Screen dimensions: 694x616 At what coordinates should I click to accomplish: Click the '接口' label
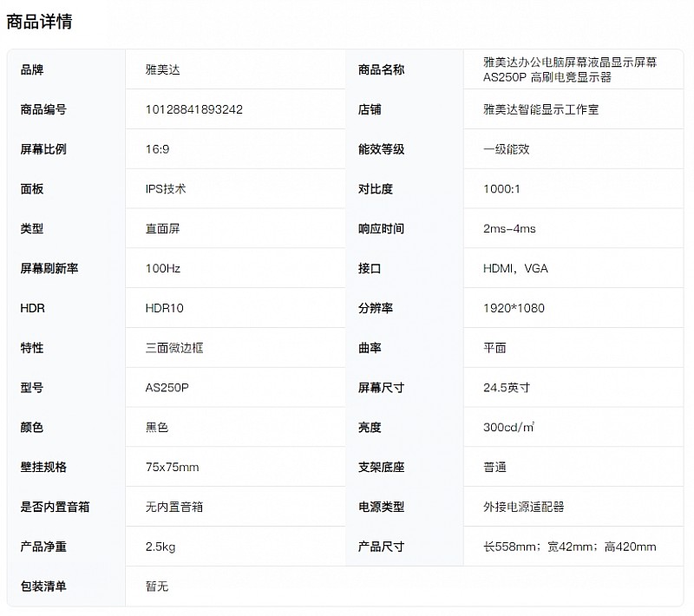click(370, 268)
